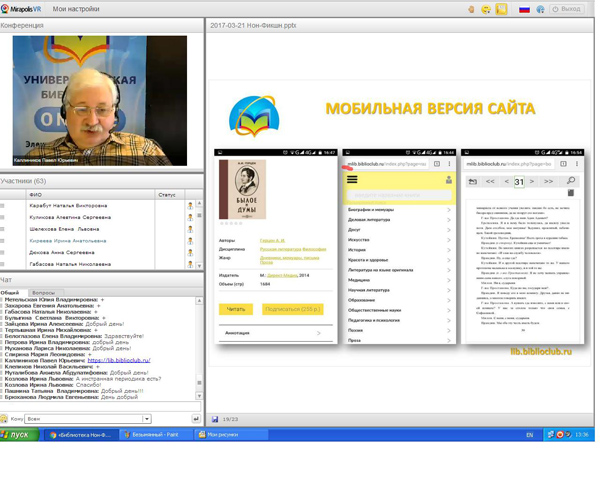Switch to Chrome Библиотека Нон-Ф taskbar item
Image resolution: width=600 pixels, height=480 pixels.
point(80,435)
